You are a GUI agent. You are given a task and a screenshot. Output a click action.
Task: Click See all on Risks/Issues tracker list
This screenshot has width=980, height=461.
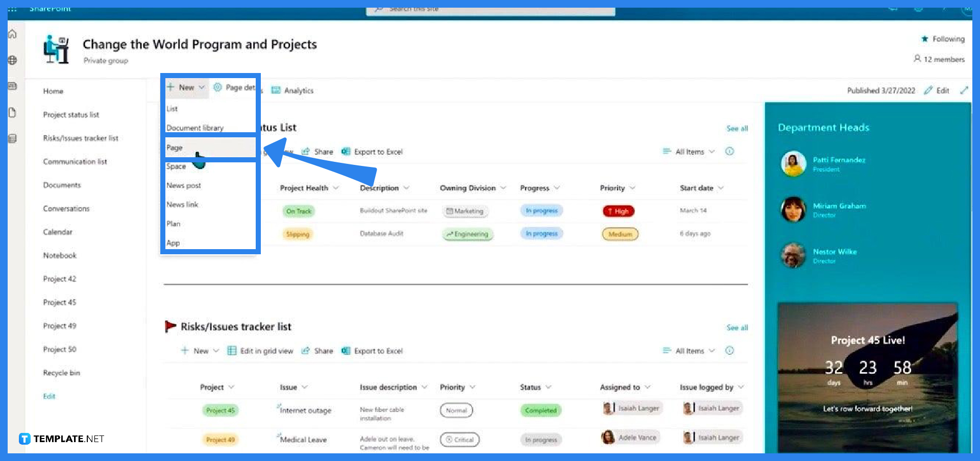point(737,327)
